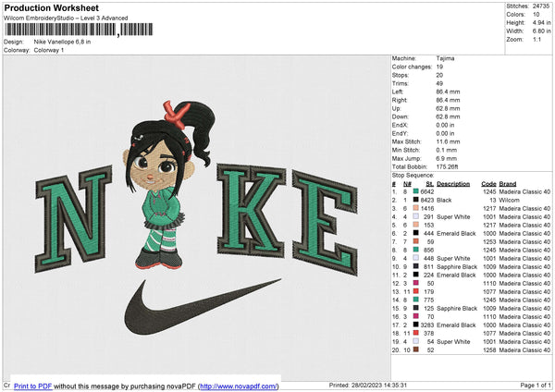The width and height of the screenshot is (555, 392).
Task: Click the Nike Vanellope embroidery design preview
Action: click(x=196, y=217)
